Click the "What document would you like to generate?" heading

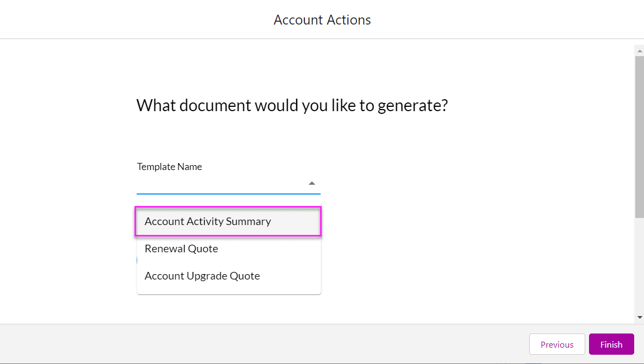tap(292, 105)
